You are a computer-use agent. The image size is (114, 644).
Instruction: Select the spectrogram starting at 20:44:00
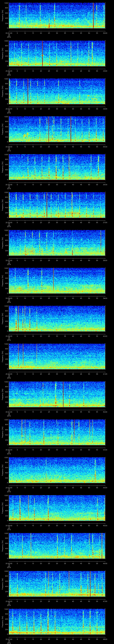tap(57, 508)
